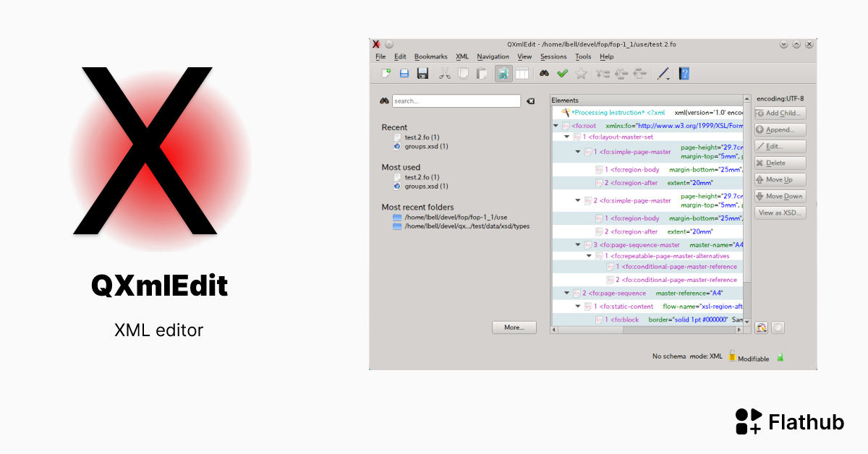Toggle the Modifiable lock in the status bar
Screen dimensions: 868x454
point(732,356)
